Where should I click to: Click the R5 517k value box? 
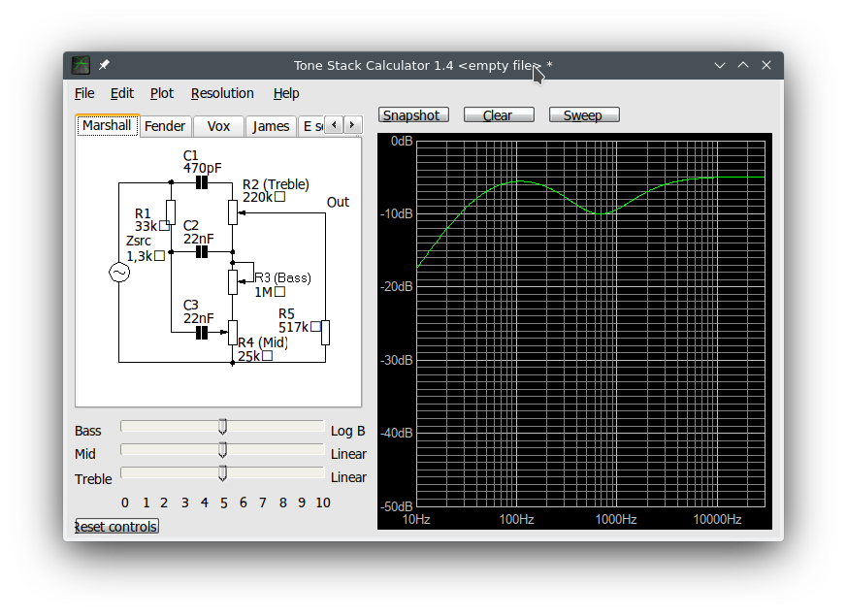(x=315, y=327)
